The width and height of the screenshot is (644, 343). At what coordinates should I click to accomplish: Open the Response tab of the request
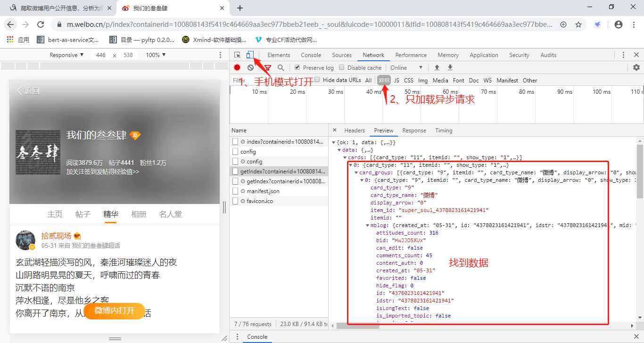click(414, 131)
